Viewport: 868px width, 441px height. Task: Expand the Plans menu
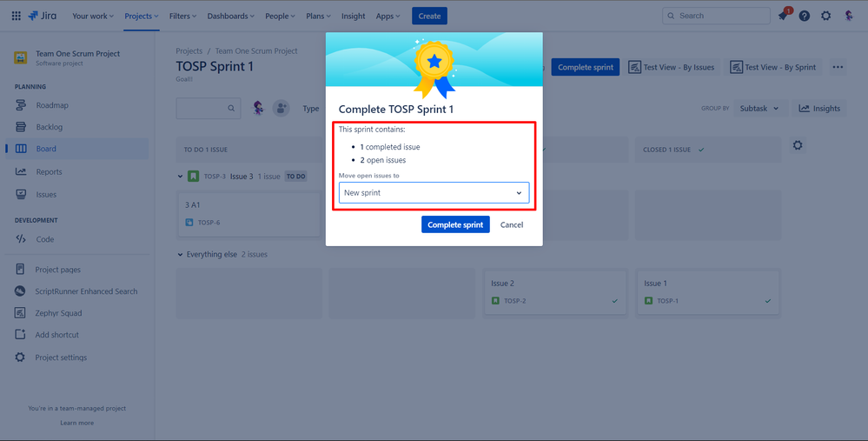318,16
